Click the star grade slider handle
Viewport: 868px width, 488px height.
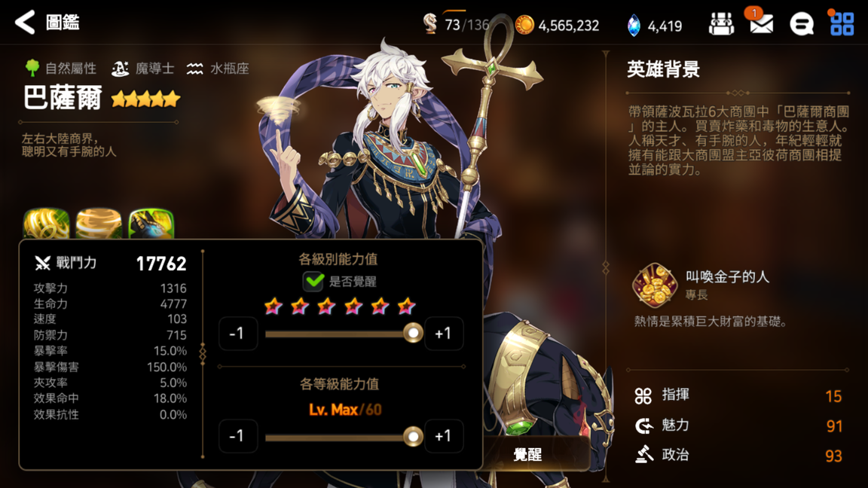coord(413,333)
